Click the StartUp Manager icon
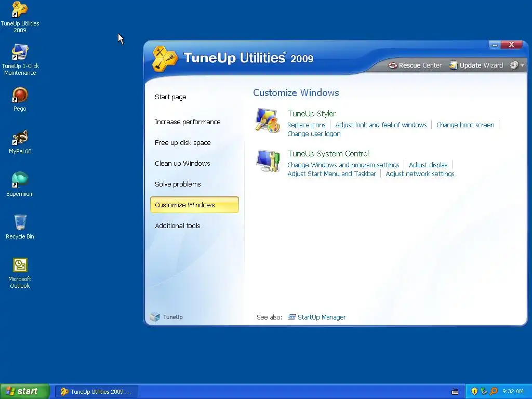The image size is (532, 399). 291,317
